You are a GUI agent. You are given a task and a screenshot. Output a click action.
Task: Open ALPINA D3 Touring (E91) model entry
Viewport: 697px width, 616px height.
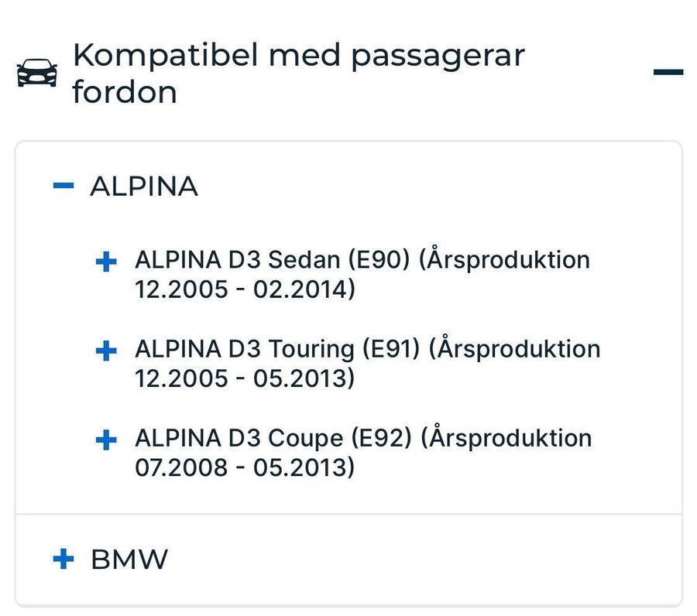(x=368, y=363)
